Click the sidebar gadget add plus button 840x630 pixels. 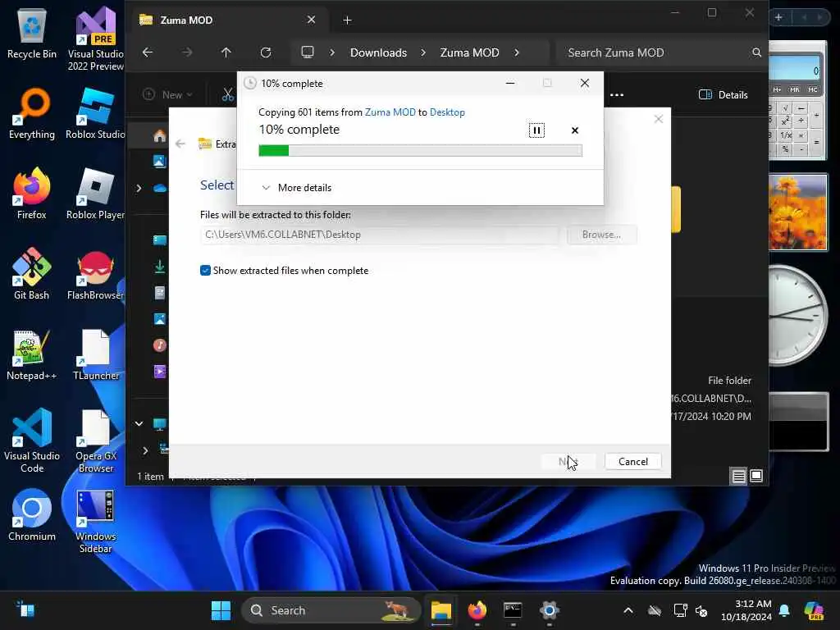coord(779,18)
